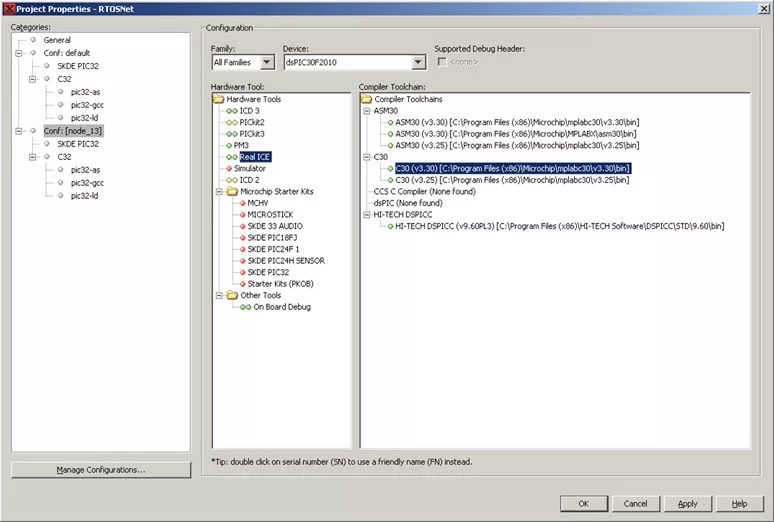Select C30 v3.25 compiler toolchain

click(x=512, y=180)
